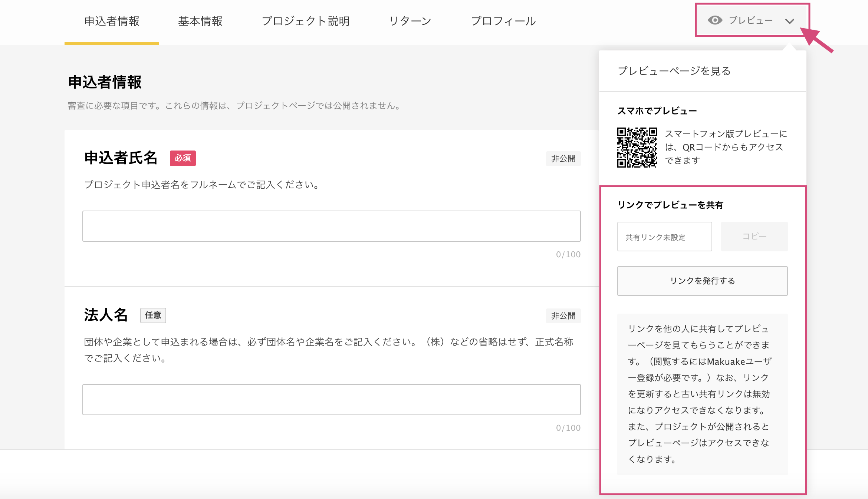
Task: Click the 0/100 counter under 申込者氏名
Action: [x=568, y=255]
